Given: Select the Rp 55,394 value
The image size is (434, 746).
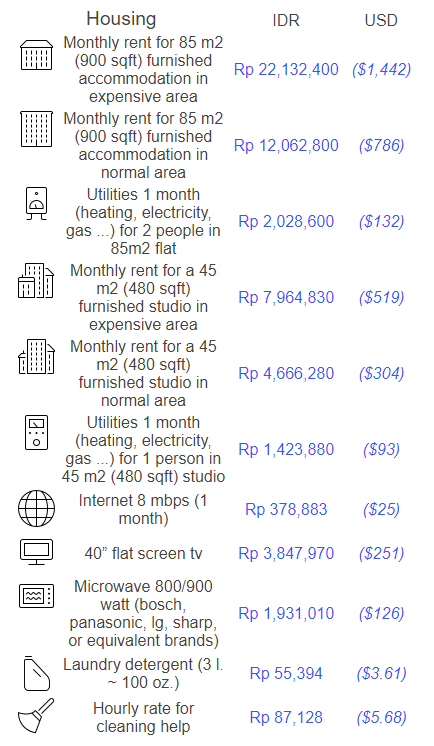Looking at the screenshot, I should pyautogui.click(x=286, y=673).
